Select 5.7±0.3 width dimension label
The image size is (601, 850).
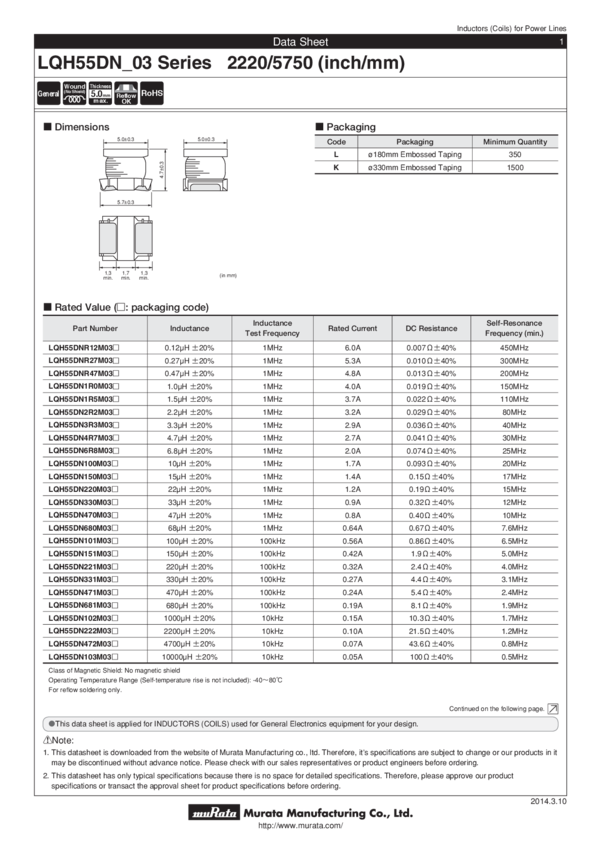pos(126,202)
